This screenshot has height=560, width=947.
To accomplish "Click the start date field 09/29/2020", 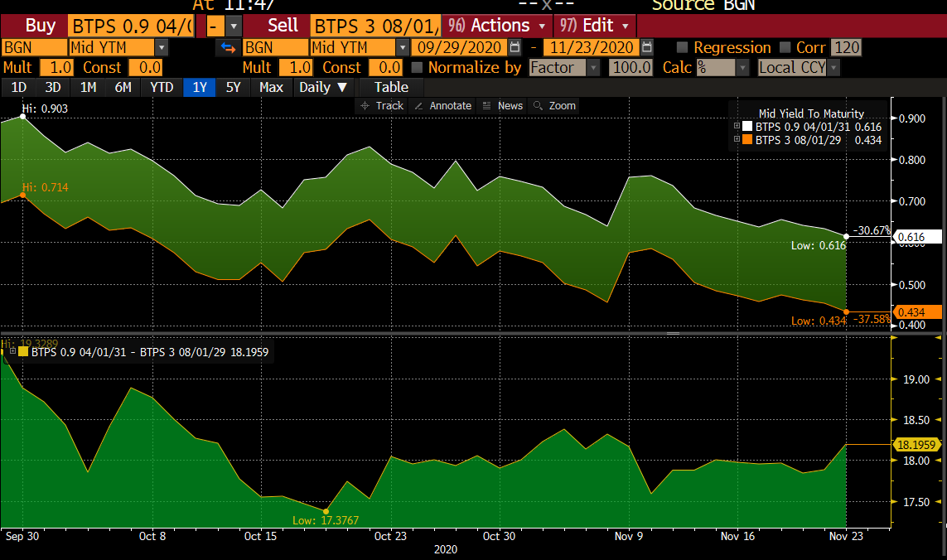I will tap(460, 47).
